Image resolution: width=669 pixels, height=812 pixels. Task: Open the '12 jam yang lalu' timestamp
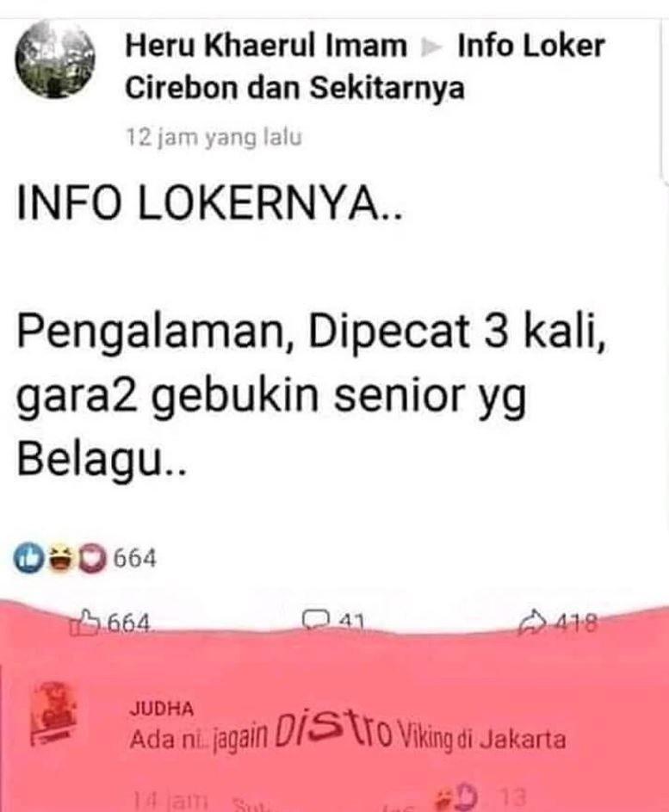click(x=214, y=138)
